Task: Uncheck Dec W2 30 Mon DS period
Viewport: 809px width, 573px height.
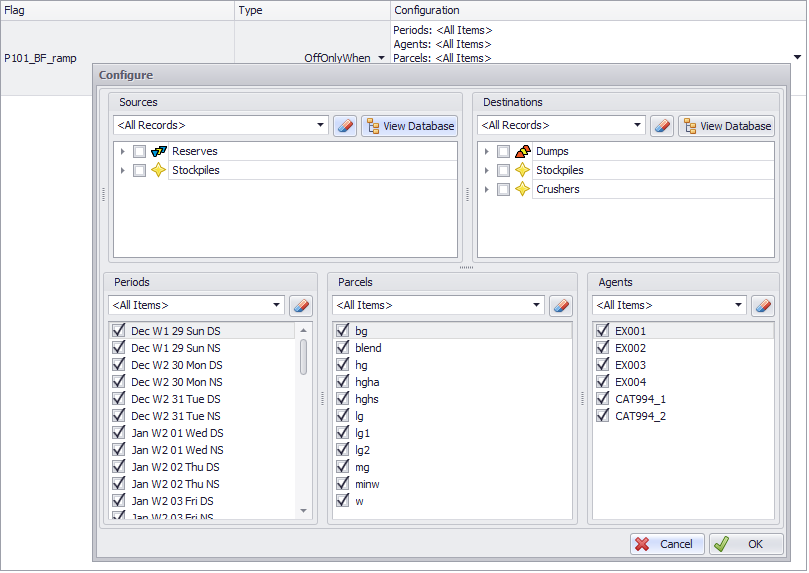Action: click(119, 365)
